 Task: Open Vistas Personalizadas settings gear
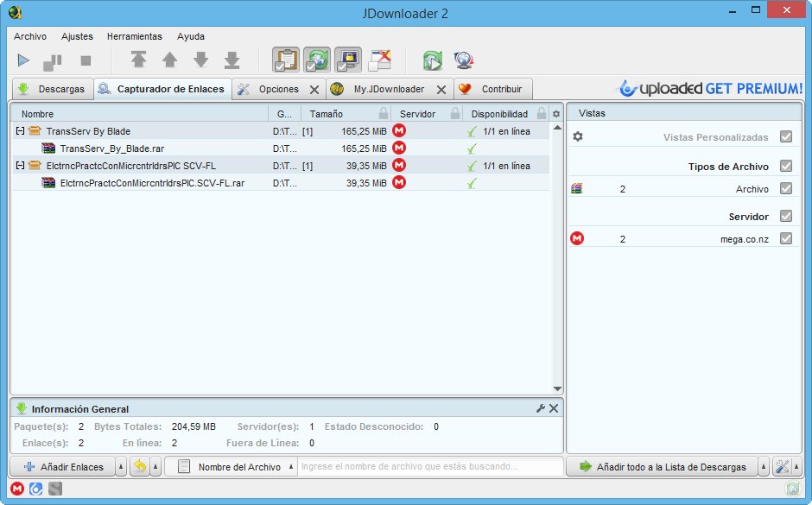coord(578,136)
